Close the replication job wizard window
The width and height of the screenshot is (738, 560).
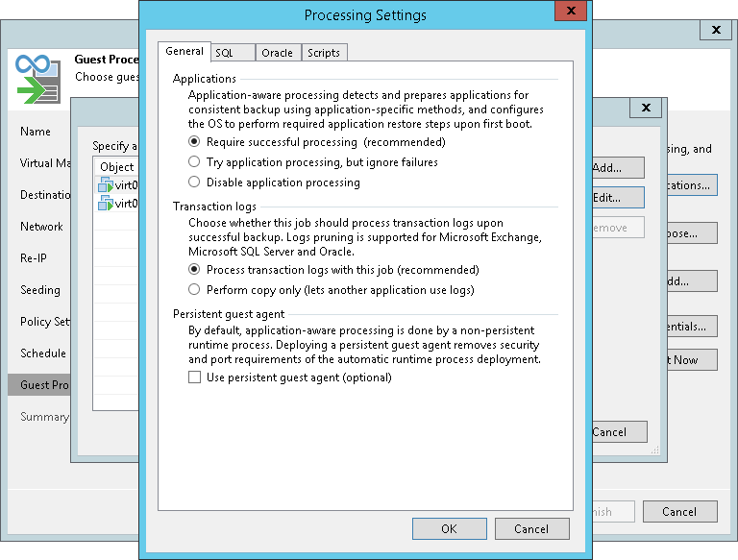click(716, 30)
